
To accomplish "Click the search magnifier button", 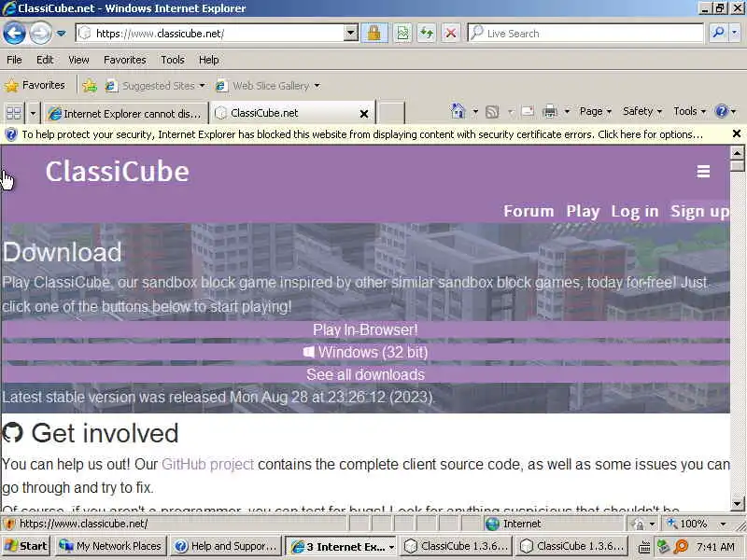I will click(x=718, y=34).
